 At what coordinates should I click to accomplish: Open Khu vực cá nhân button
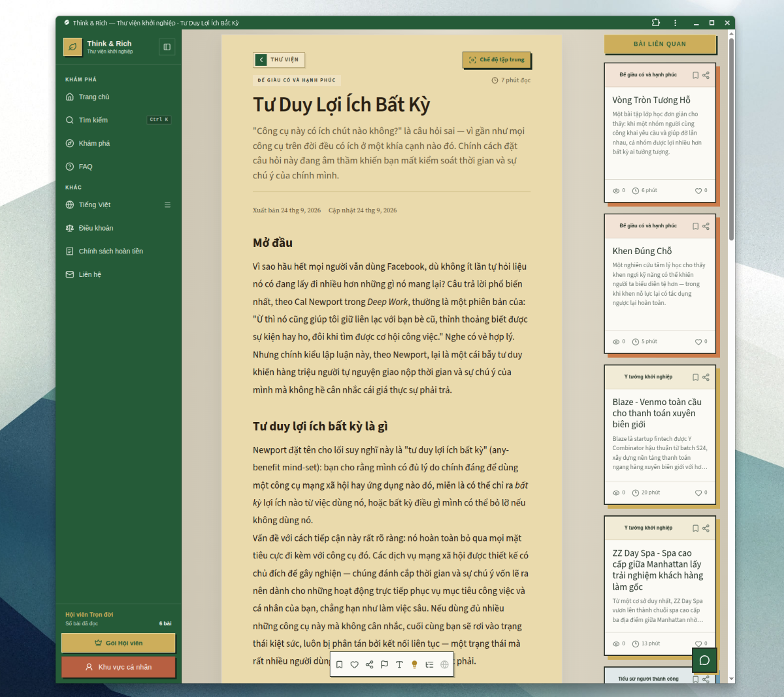pyautogui.click(x=118, y=667)
